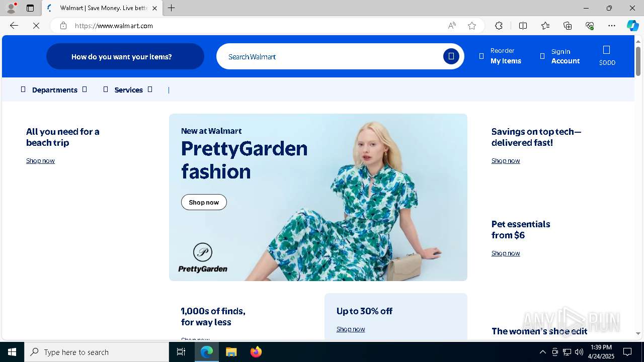Click 'All you need for a beach trip' heading
Screen dimensions: 644x362
coord(63,137)
